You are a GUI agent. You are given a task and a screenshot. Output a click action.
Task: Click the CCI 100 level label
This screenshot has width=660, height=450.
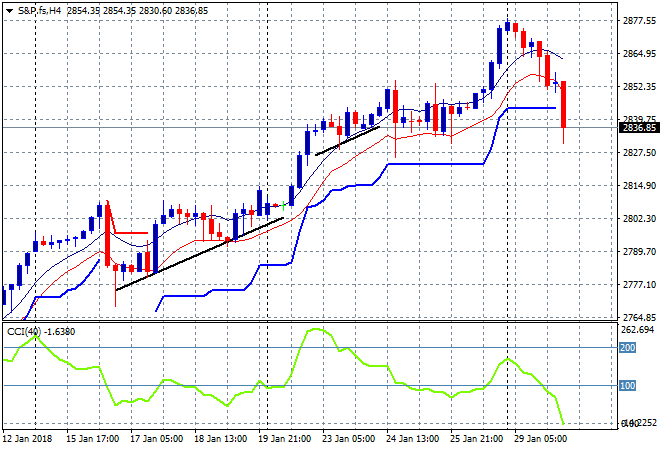pyautogui.click(x=628, y=386)
